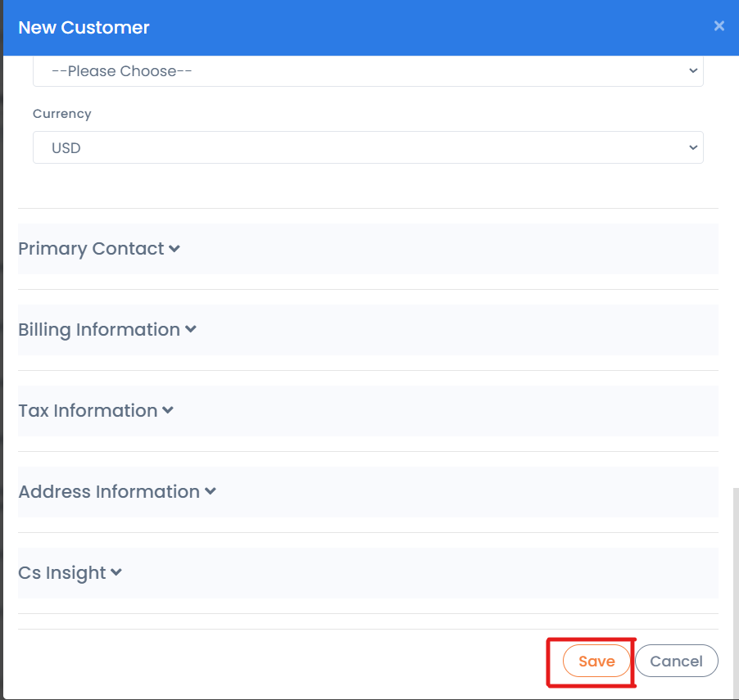Image resolution: width=739 pixels, height=700 pixels.
Task: Click the chevron beside Cs Insight
Action: click(x=116, y=572)
